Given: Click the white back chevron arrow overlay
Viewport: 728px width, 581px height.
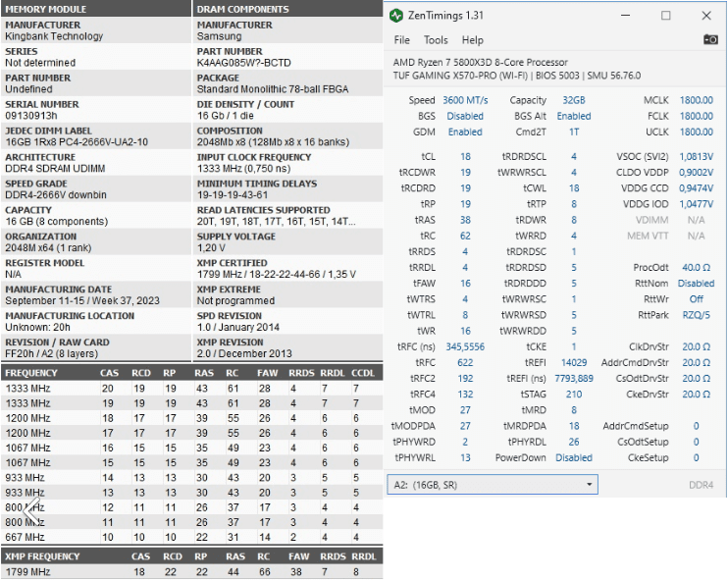Looking at the screenshot, I should click(31, 510).
